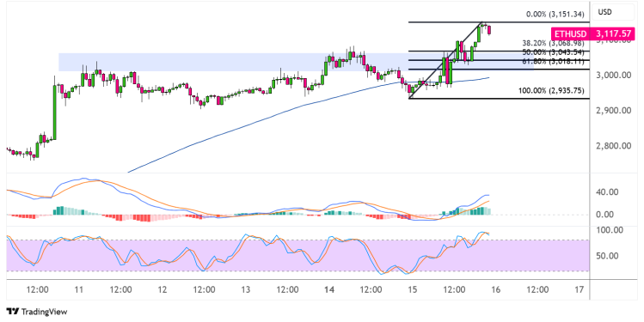Click the 3,000.00 price axis label

point(614,75)
